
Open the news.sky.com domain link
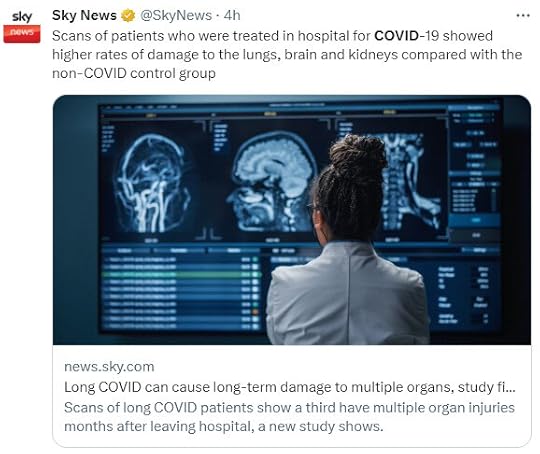pyautogui.click(x=109, y=367)
